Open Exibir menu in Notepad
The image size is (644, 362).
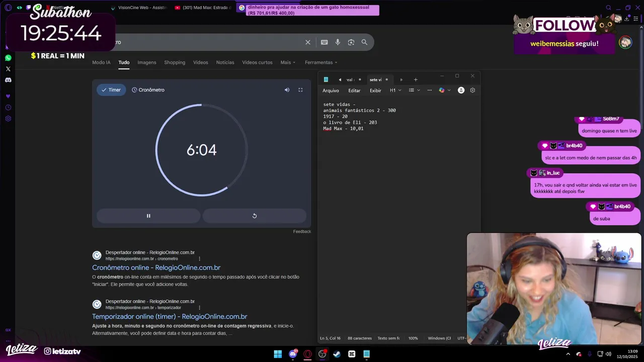click(375, 90)
